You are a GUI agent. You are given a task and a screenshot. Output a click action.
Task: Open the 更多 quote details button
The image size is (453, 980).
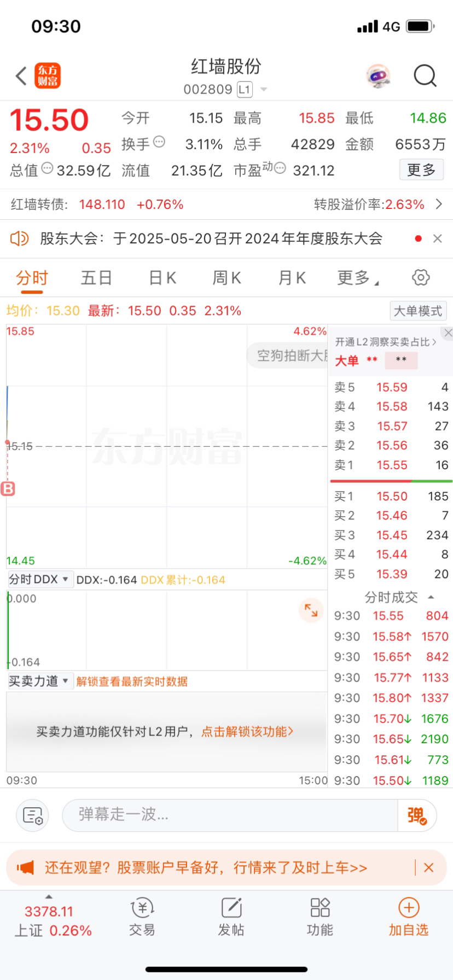click(421, 170)
